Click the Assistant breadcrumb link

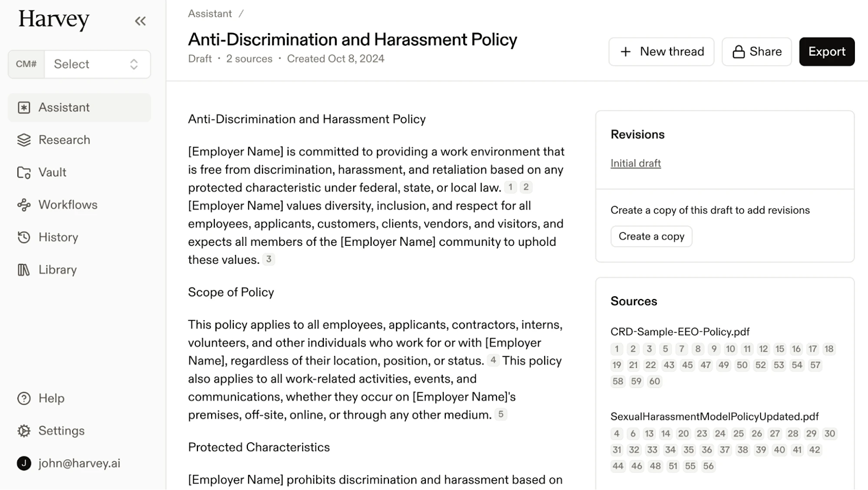210,14
